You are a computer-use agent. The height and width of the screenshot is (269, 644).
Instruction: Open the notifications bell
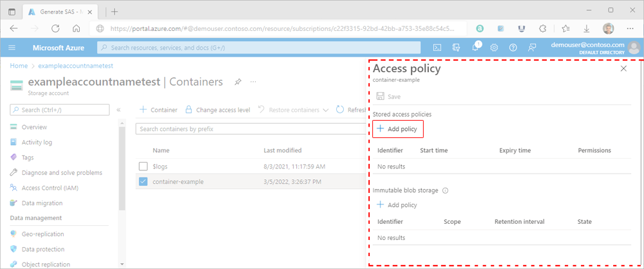(x=476, y=47)
